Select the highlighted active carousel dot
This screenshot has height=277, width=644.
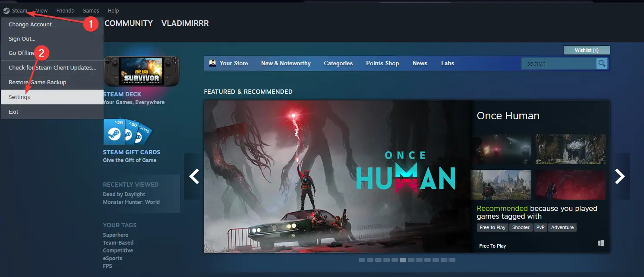pos(403,260)
